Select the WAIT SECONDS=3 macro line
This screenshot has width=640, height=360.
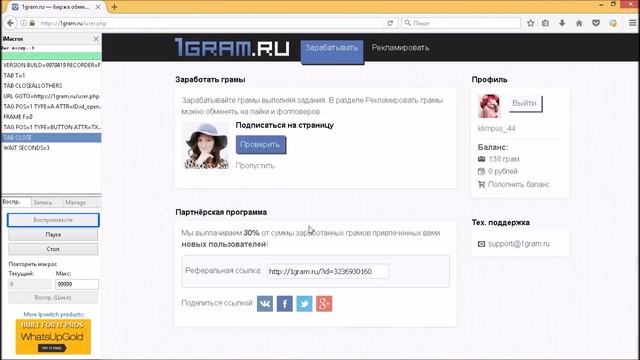click(51, 148)
